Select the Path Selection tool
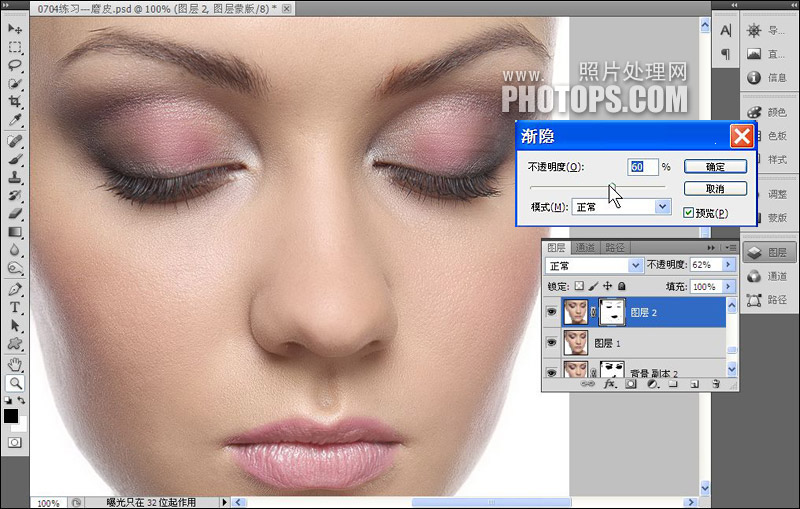The width and height of the screenshot is (800, 509). (x=15, y=325)
